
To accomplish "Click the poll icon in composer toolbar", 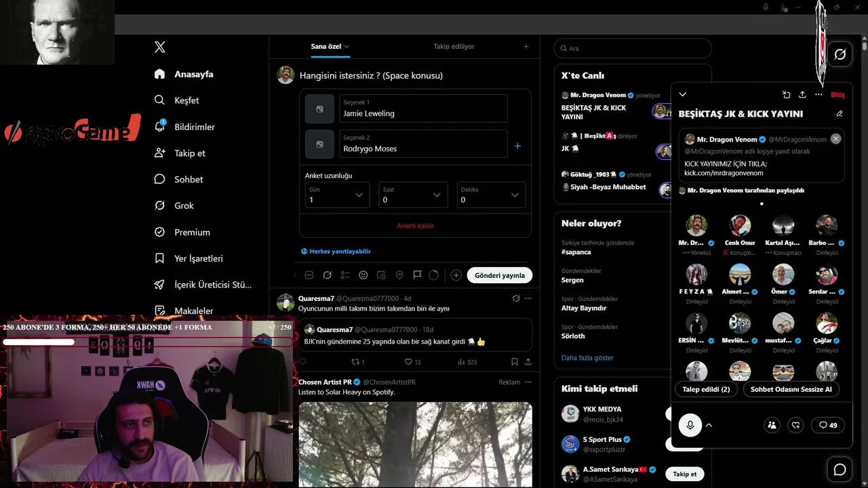I will [345, 275].
